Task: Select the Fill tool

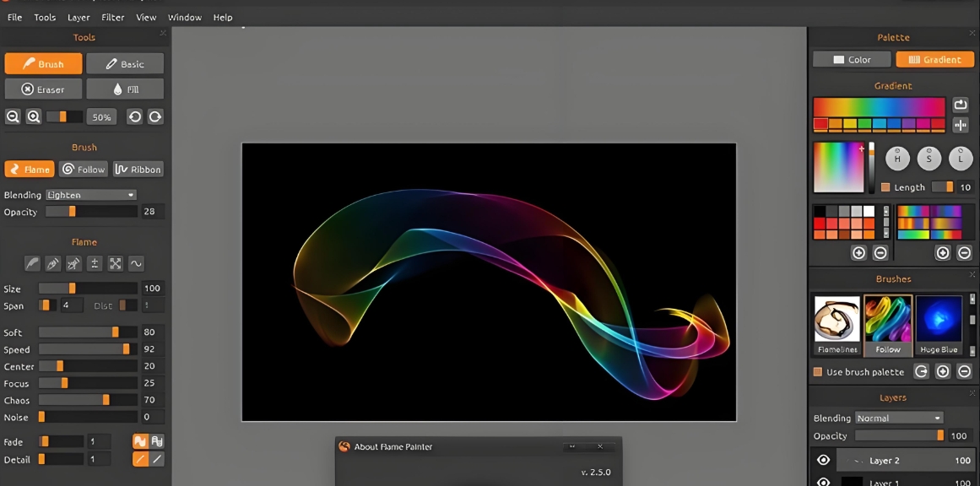Action: pos(125,89)
